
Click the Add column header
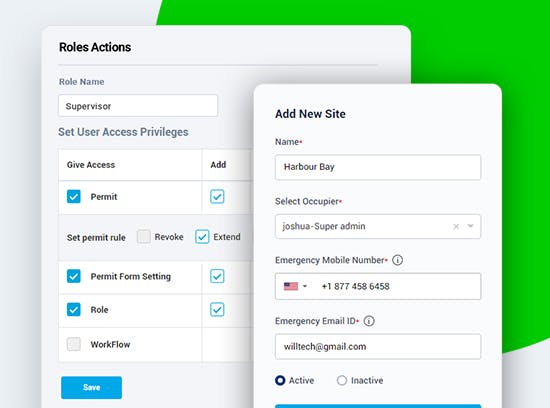(218, 165)
